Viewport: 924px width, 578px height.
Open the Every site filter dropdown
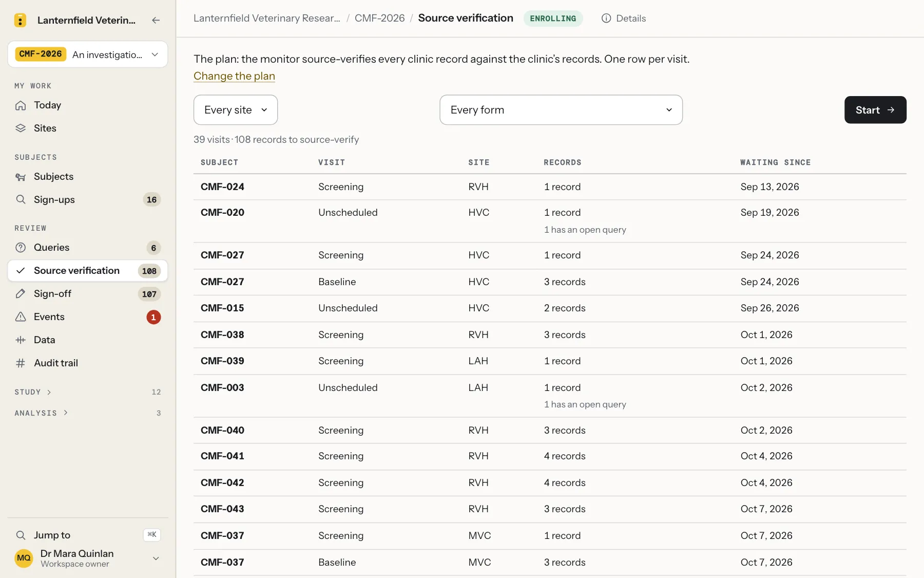[236, 110]
